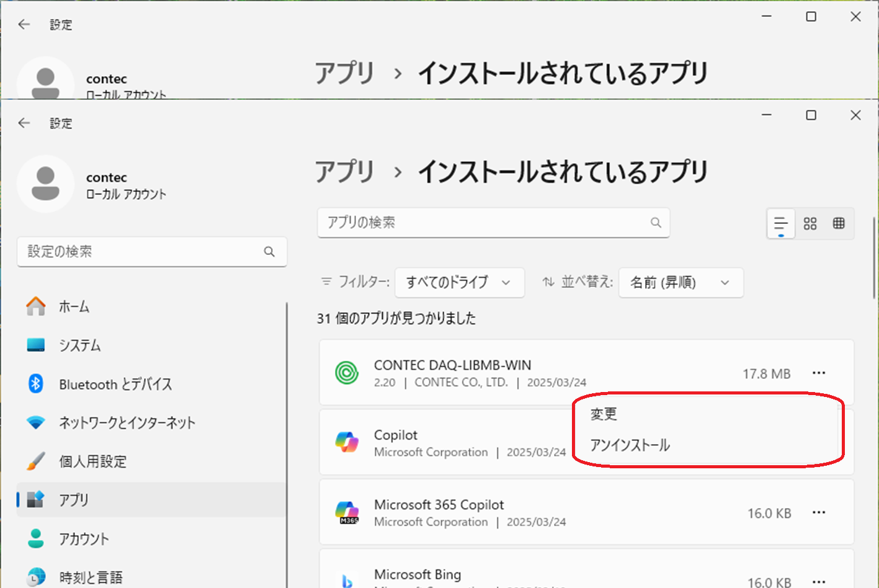Click the Microsoft Bing name

[417, 574]
